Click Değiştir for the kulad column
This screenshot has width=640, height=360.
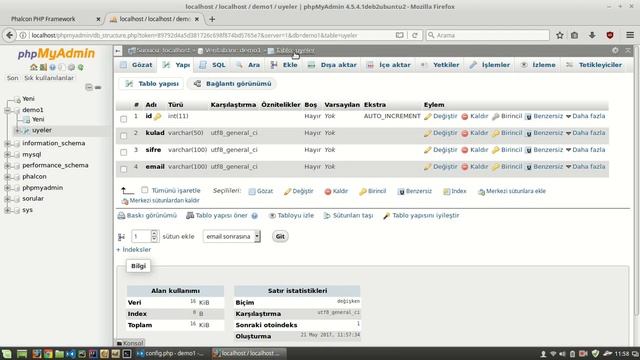(441, 133)
